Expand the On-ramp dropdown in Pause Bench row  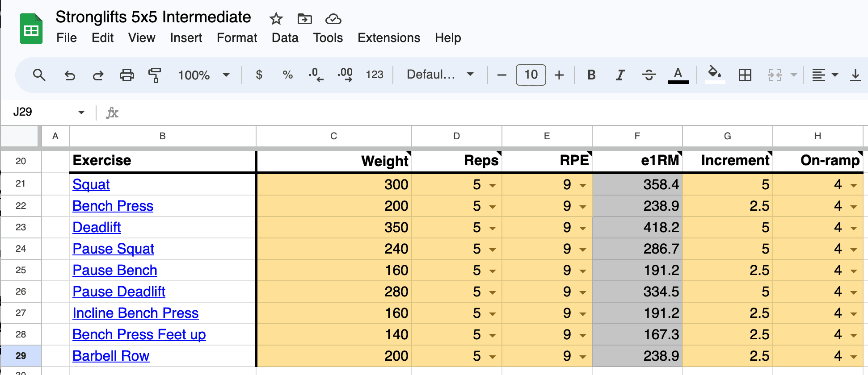[853, 271]
